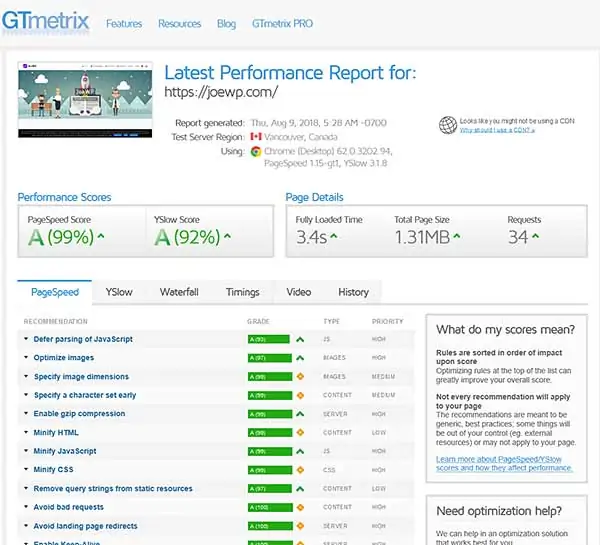The height and width of the screenshot is (545, 600).
Task: Open the Features menu
Action: point(124,24)
